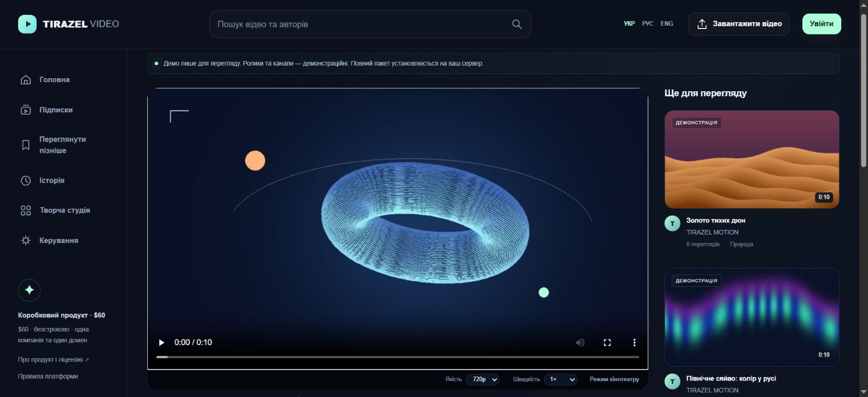Enter fullscreen video mode
Viewport: 868px width, 397px height.
(x=607, y=342)
